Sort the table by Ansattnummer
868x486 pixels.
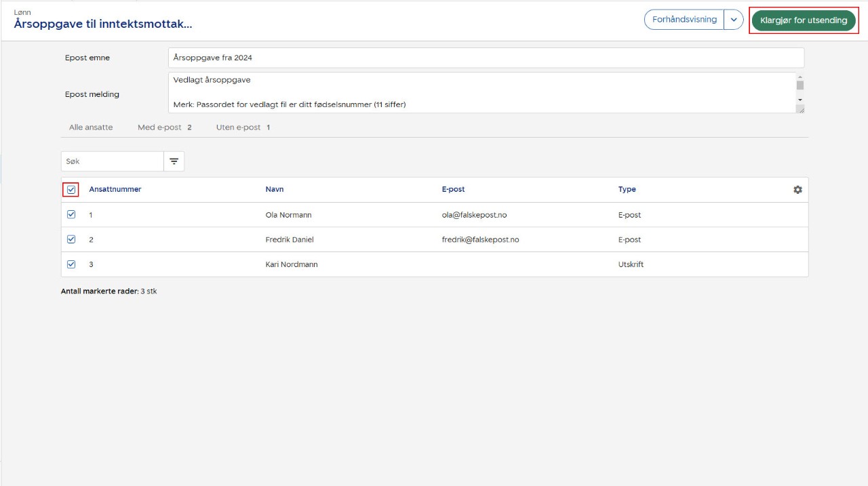(115, 189)
